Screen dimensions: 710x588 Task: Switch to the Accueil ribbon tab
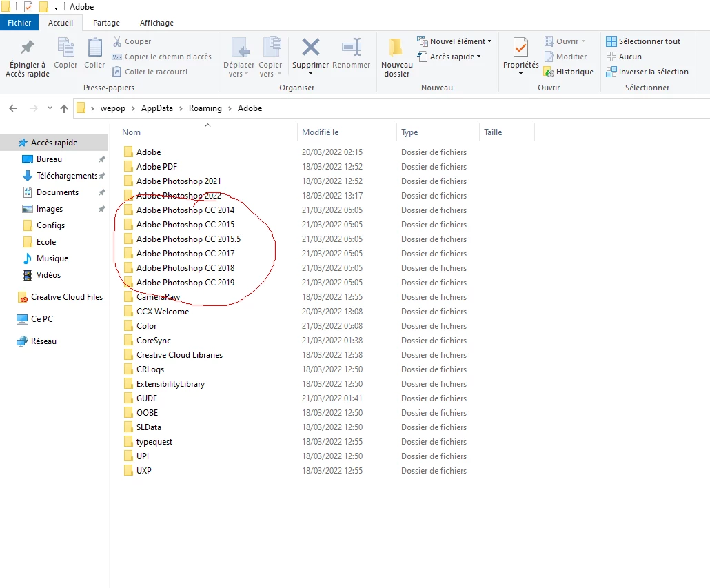61,23
